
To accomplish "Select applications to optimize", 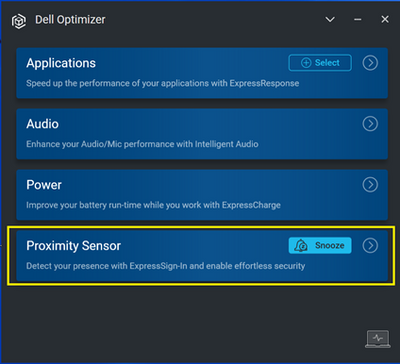I will (x=320, y=63).
